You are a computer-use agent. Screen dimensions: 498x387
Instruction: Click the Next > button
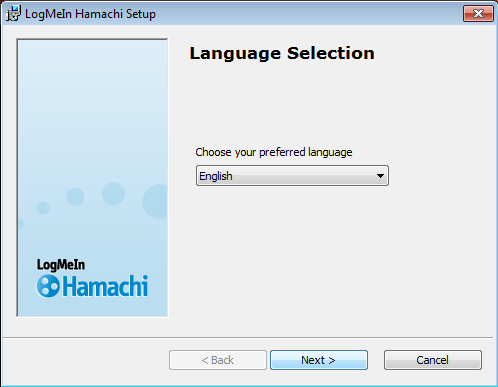(x=319, y=360)
